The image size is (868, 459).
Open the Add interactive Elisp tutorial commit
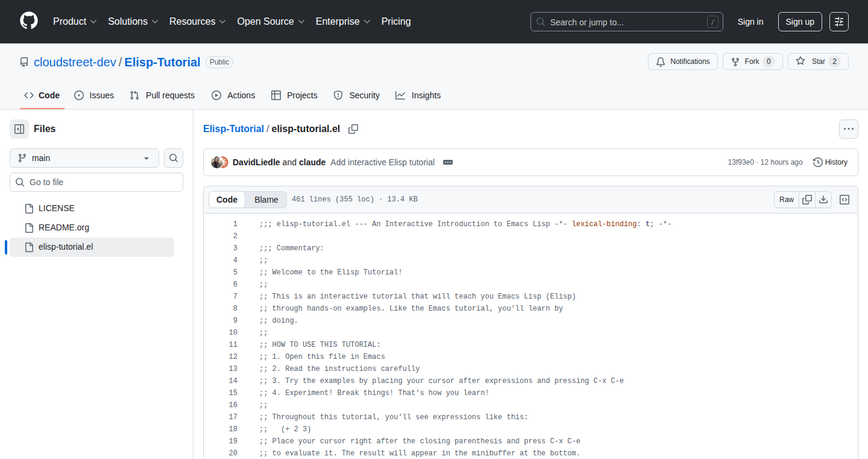(x=382, y=162)
